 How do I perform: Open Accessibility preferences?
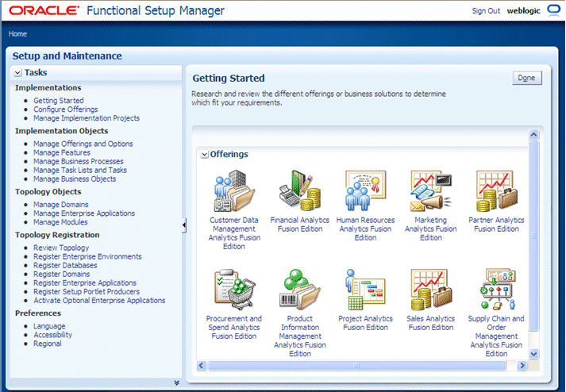pyautogui.click(x=52, y=335)
